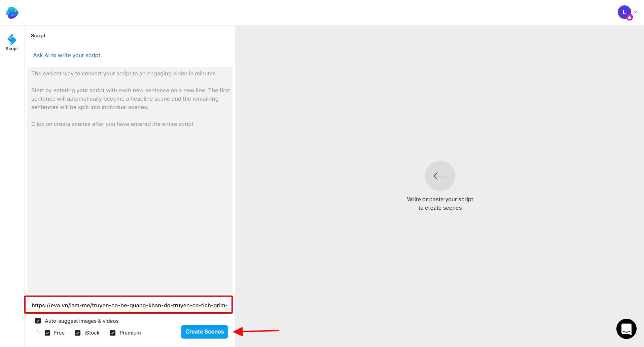This screenshot has width=644, height=347.
Task: Uncheck the Premium media checkbox
Action: pos(113,333)
